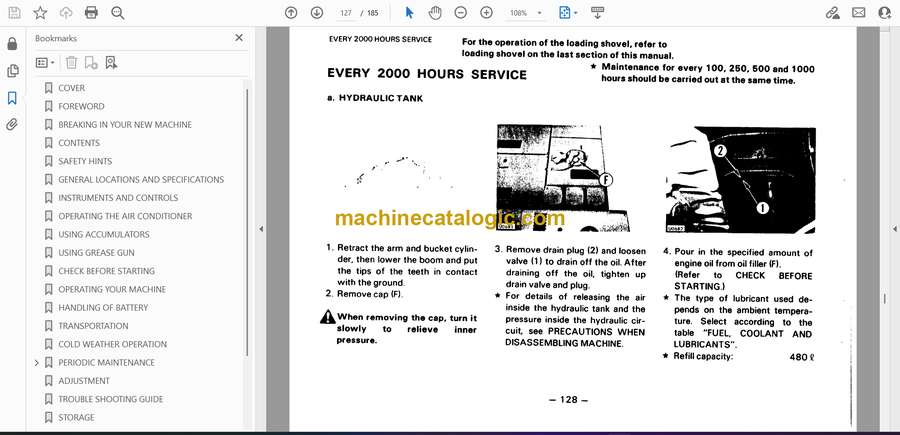Close the Bookmarks panel

coord(239,38)
